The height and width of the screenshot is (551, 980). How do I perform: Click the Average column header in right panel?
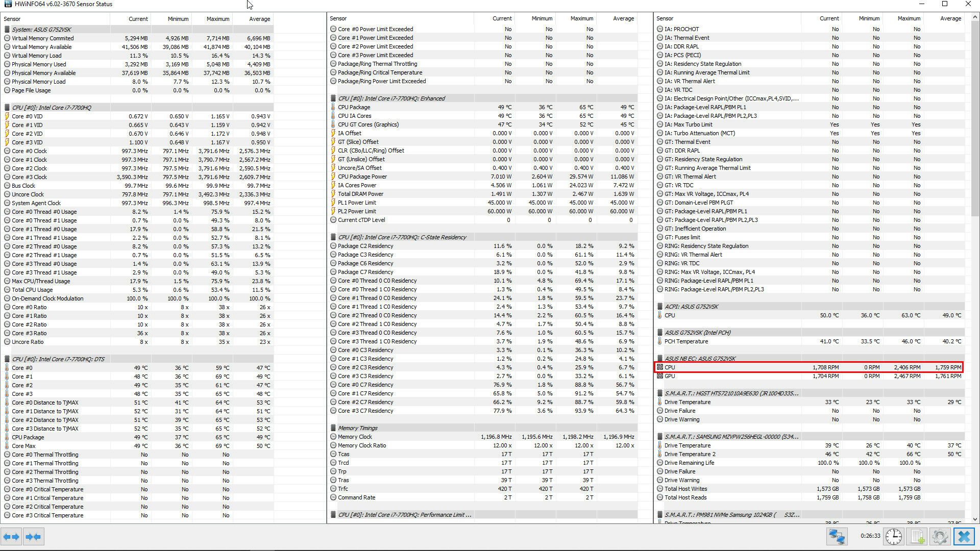950,18
